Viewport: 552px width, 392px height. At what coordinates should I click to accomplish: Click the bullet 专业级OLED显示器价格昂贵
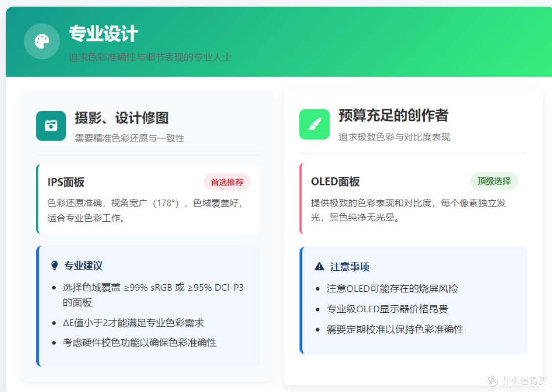click(387, 309)
